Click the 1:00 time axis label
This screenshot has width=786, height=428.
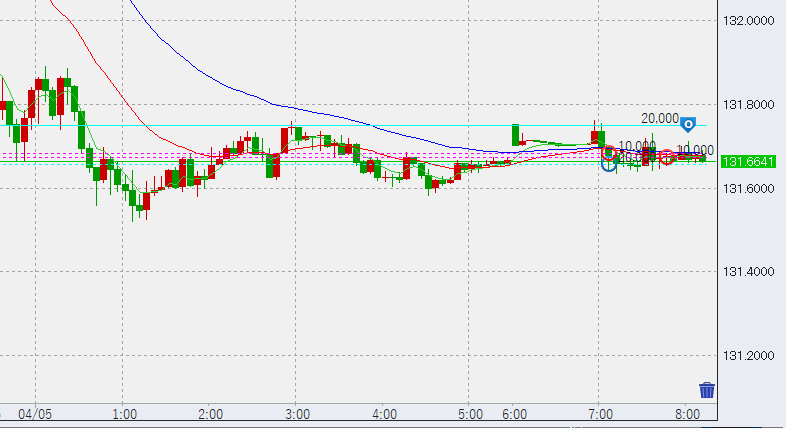[x=125, y=413]
